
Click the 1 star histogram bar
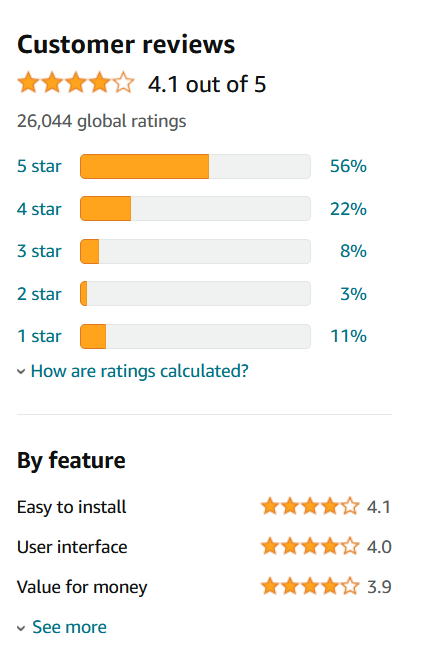click(195, 336)
